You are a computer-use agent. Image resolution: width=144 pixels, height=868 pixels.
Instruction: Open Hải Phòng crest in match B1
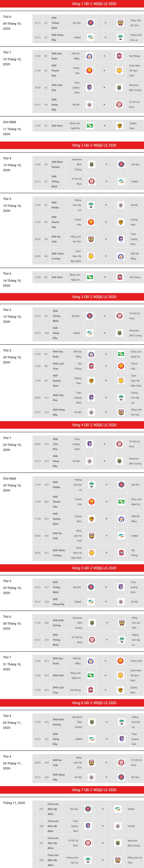(x=119, y=56)
